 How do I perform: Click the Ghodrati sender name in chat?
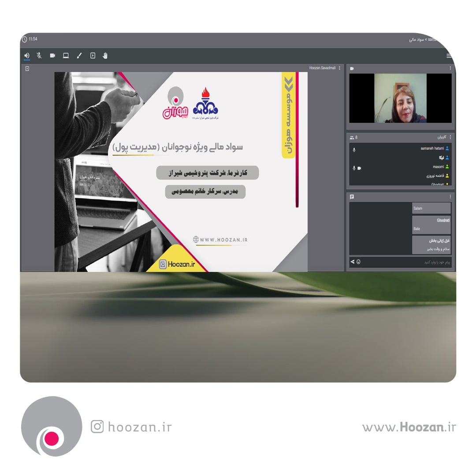tap(443, 220)
